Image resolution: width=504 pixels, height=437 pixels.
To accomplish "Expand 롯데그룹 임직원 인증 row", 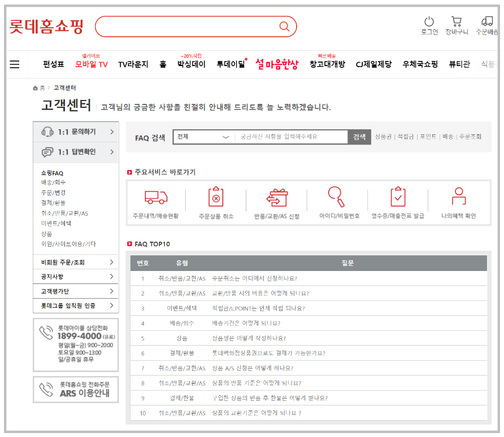I will tap(76, 305).
